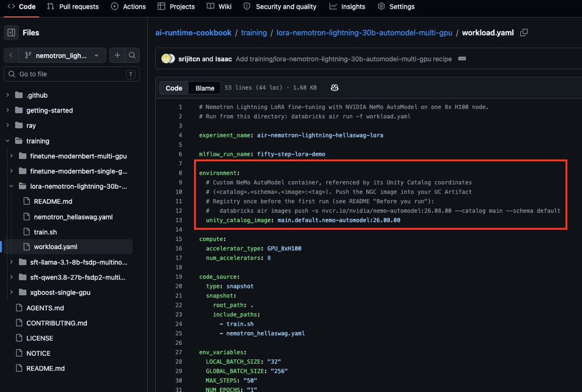Viewport: 582px width, 392px height.
Task: Click the srijitcn author avatar
Action: pyautogui.click(x=166, y=59)
